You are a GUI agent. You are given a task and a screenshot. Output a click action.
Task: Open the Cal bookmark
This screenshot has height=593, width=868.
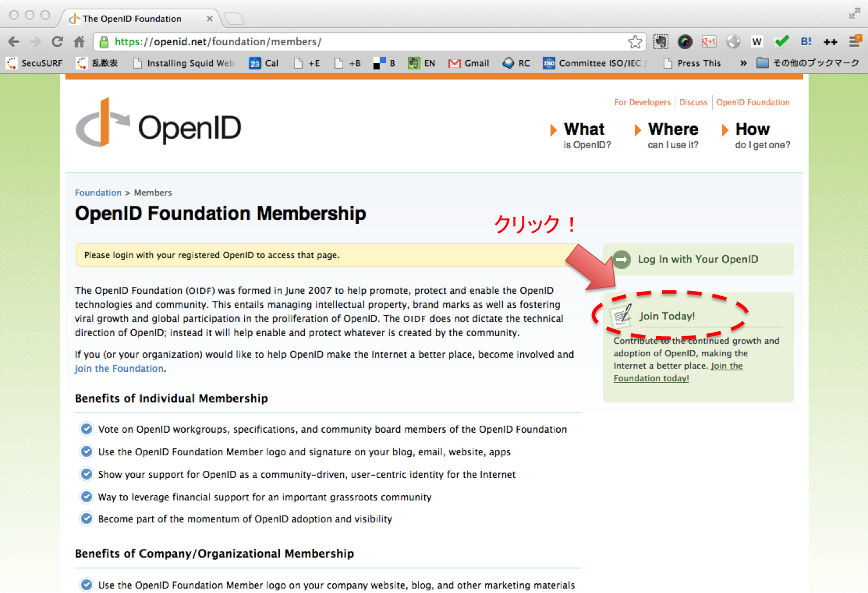coord(264,63)
